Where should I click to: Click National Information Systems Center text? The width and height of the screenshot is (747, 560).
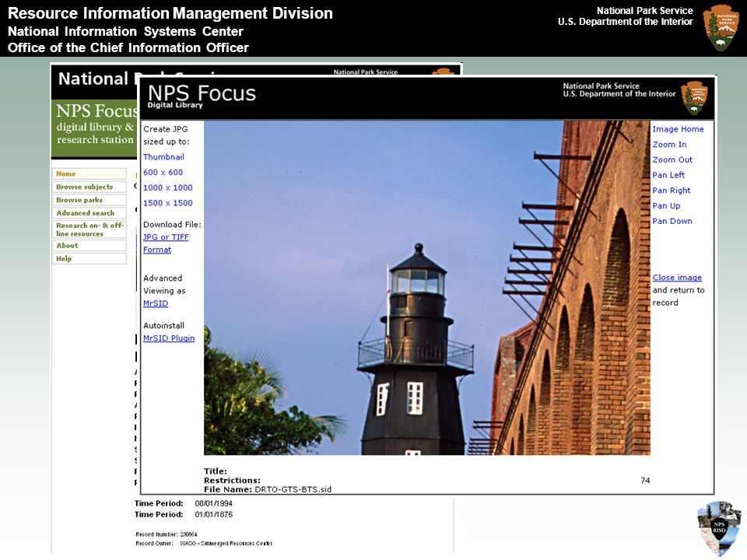(x=125, y=31)
